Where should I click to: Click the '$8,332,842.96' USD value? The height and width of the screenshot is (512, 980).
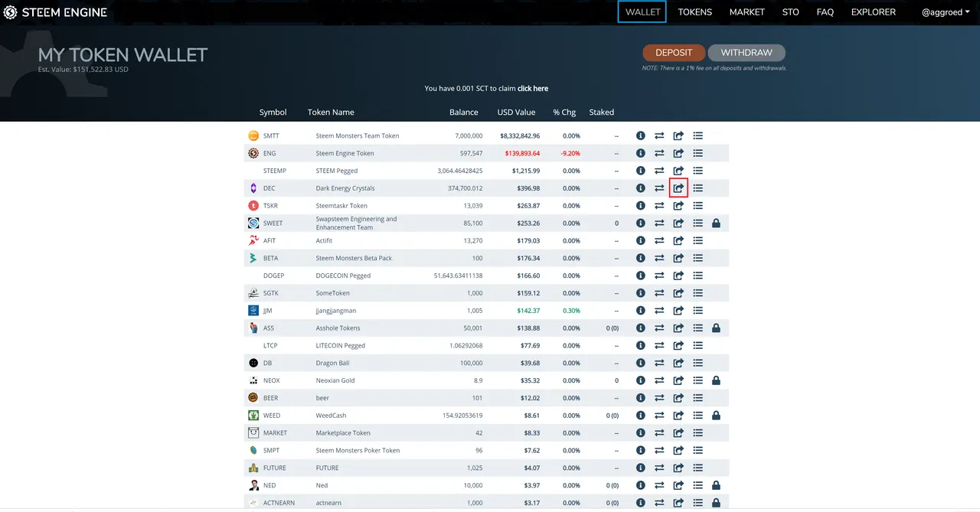pos(520,135)
